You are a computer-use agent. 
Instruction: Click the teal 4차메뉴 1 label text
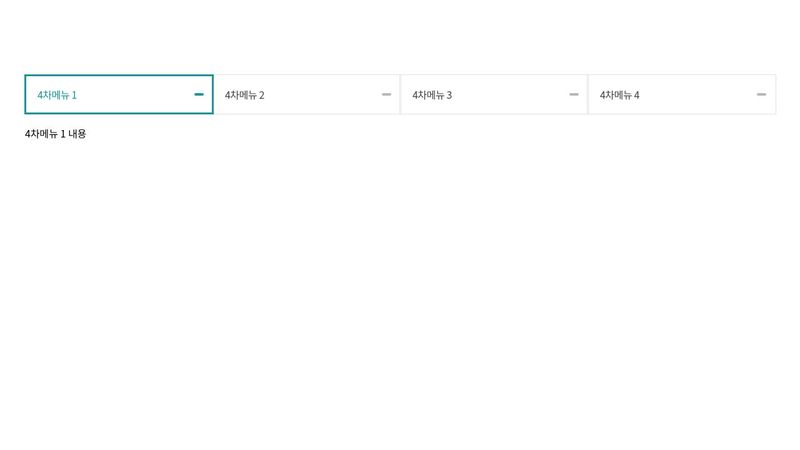click(57, 95)
